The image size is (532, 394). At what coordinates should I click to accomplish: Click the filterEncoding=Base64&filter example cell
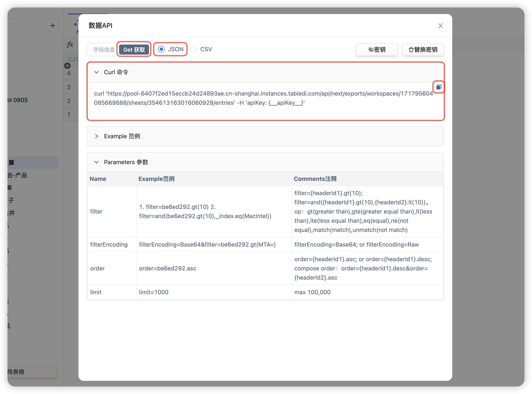click(x=214, y=244)
